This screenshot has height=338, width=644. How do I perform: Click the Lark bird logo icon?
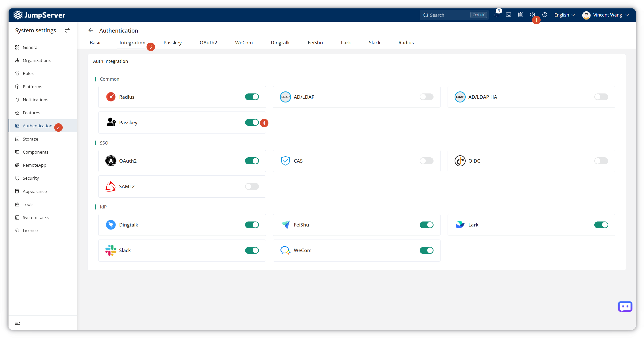click(x=460, y=225)
